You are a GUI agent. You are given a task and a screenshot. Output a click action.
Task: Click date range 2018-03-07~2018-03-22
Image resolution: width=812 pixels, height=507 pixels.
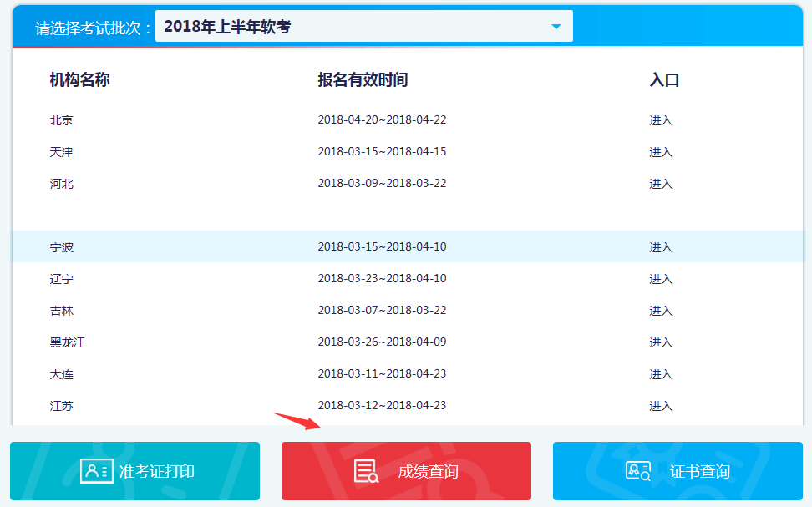(382, 310)
